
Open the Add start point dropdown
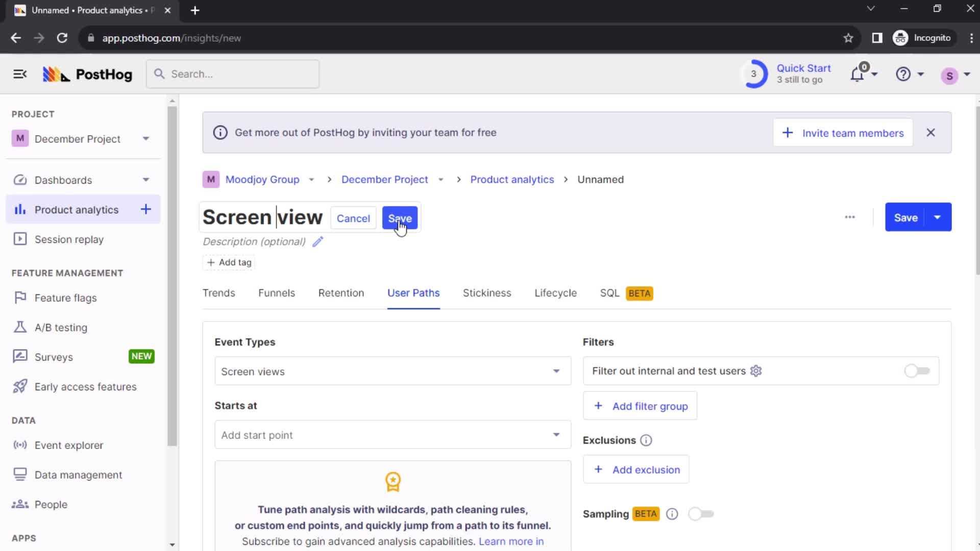coord(393,435)
